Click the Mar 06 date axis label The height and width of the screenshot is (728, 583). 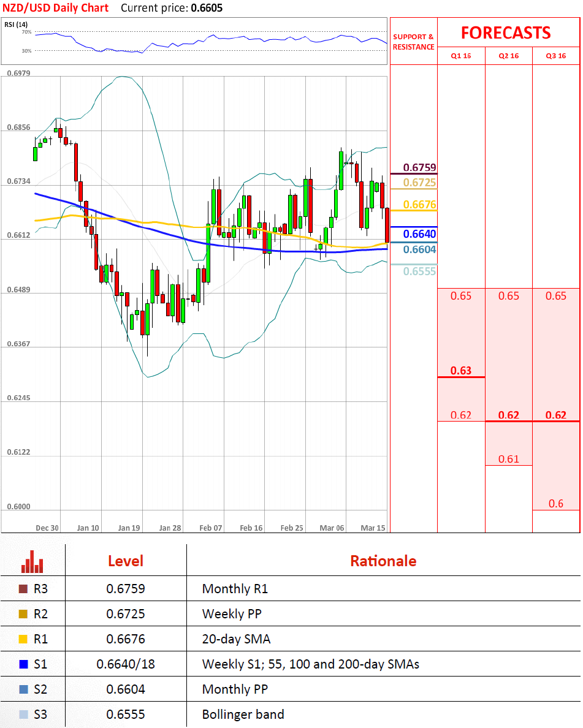332,528
